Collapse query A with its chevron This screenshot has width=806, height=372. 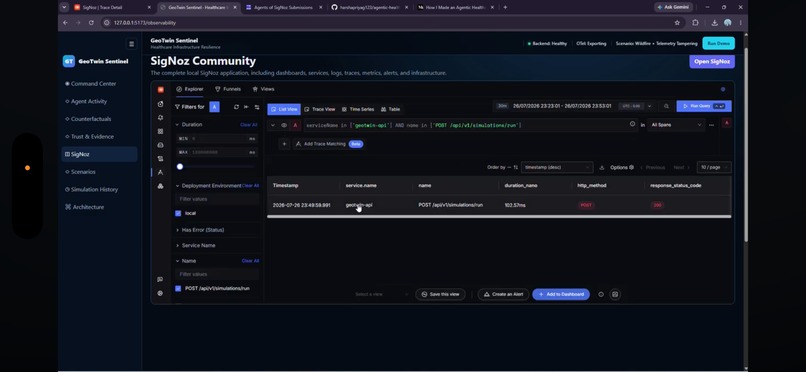click(x=273, y=125)
